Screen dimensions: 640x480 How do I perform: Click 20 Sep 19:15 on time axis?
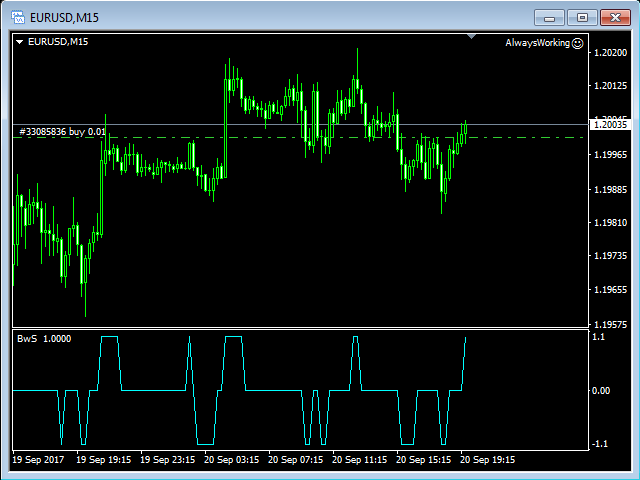[487, 460]
